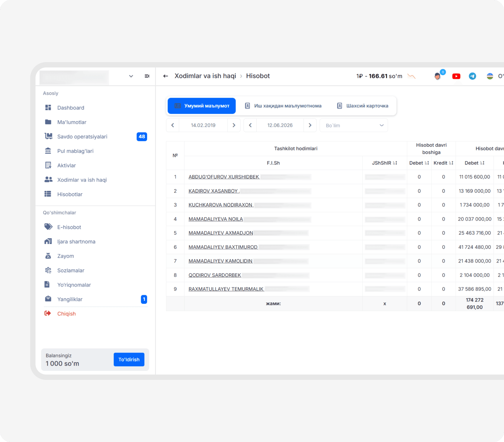The height and width of the screenshot is (442, 504).
Task: Open Yangiliklar news icon
Action: [x=48, y=299]
